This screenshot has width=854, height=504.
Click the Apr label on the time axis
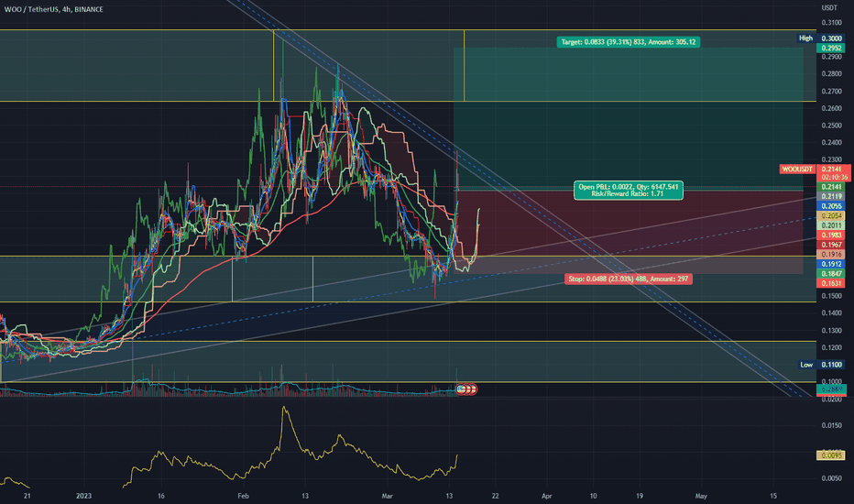pos(546,496)
